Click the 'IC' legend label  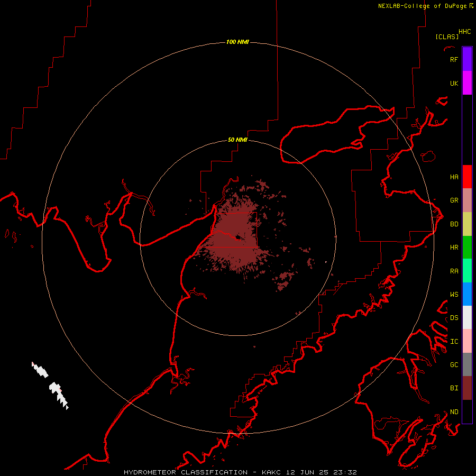pyautogui.click(x=454, y=342)
